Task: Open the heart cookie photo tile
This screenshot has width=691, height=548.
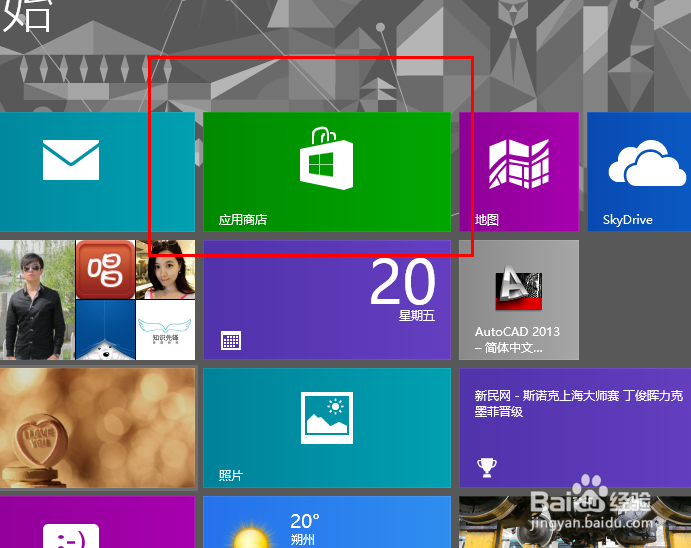Action: pos(97,428)
